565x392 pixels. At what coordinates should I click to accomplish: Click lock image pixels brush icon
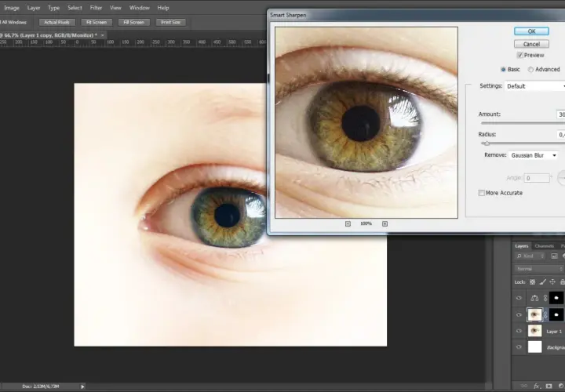point(542,282)
